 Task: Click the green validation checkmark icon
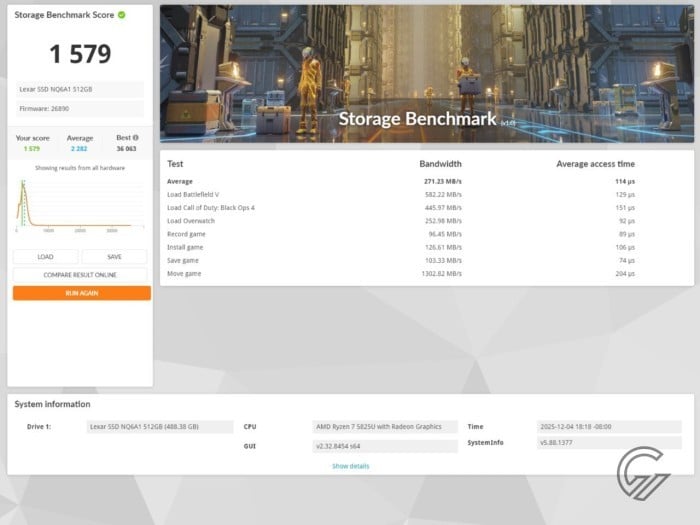click(x=122, y=15)
